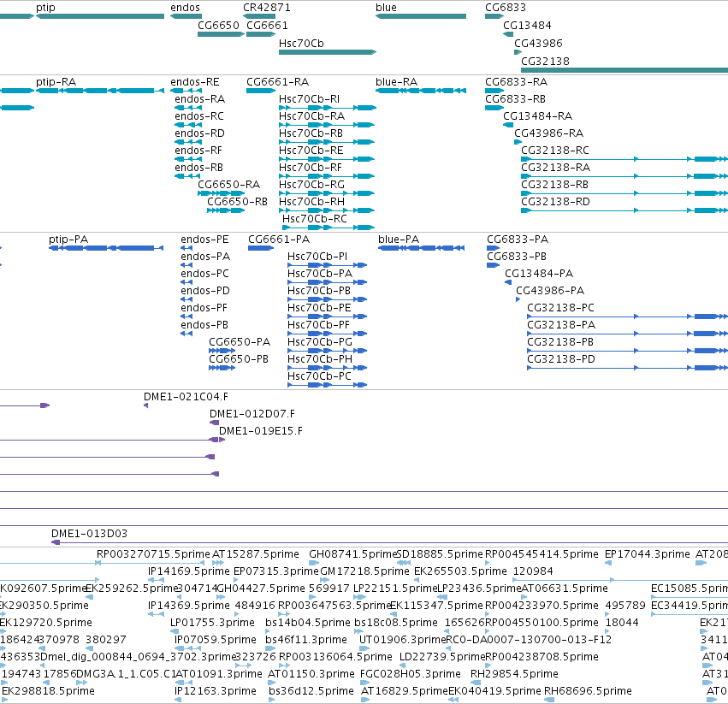Click the DME1-019E15.F feature label
Image resolution: width=728 pixels, height=704 pixels.
pos(261,431)
